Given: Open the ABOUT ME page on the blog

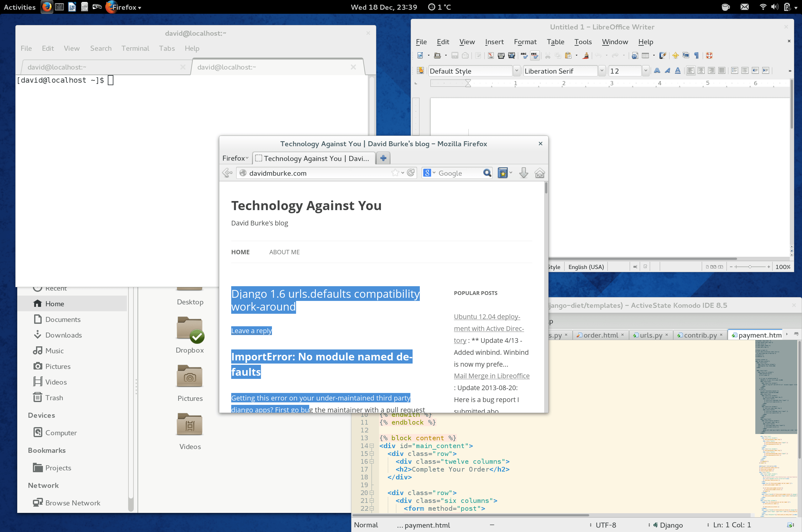Looking at the screenshot, I should 284,252.
